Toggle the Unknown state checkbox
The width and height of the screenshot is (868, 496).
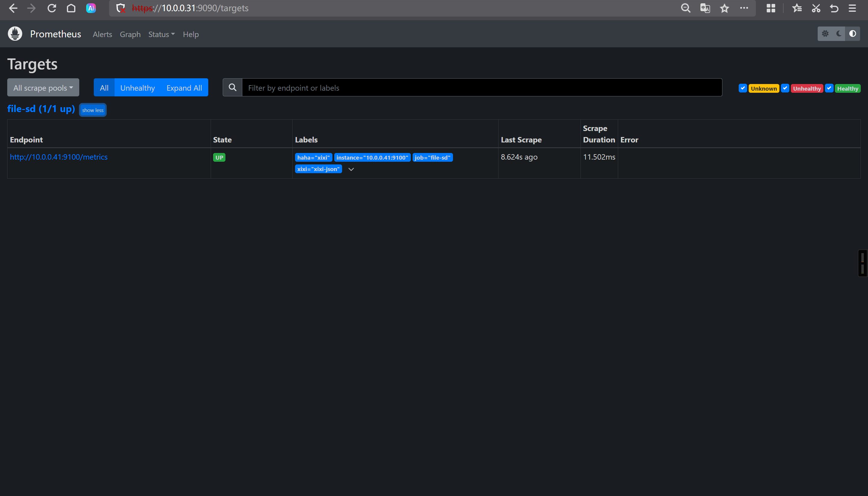click(x=743, y=88)
